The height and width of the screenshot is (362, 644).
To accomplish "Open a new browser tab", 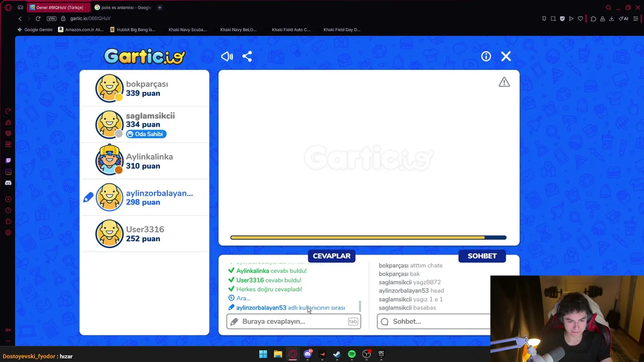I will pyautogui.click(x=159, y=8).
